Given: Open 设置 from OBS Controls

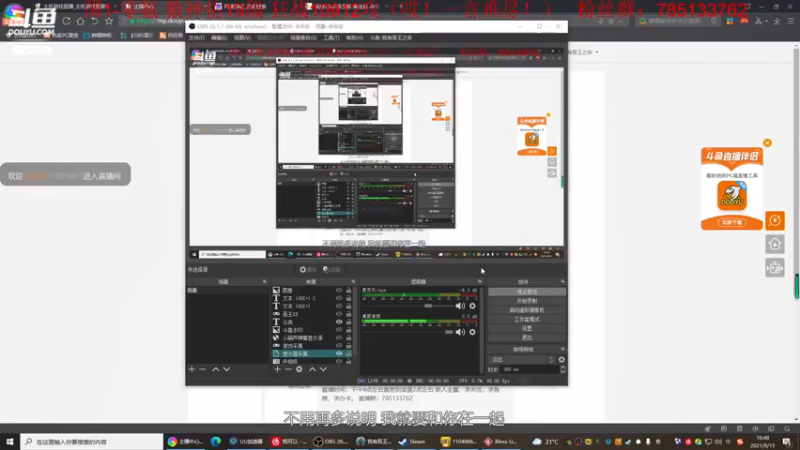Looking at the screenshot, I should (527, 329).
